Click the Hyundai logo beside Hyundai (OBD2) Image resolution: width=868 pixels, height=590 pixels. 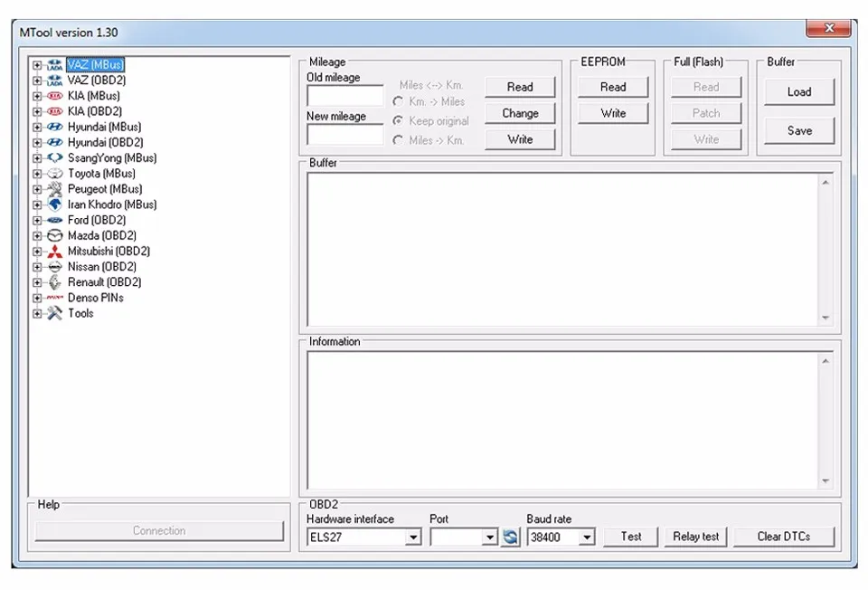click(x=54, y=142)
